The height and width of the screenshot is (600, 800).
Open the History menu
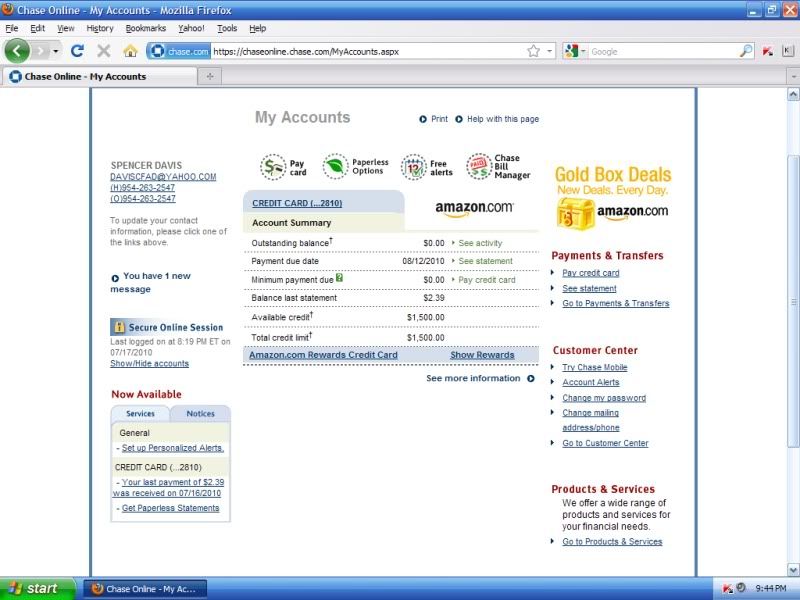100,28
